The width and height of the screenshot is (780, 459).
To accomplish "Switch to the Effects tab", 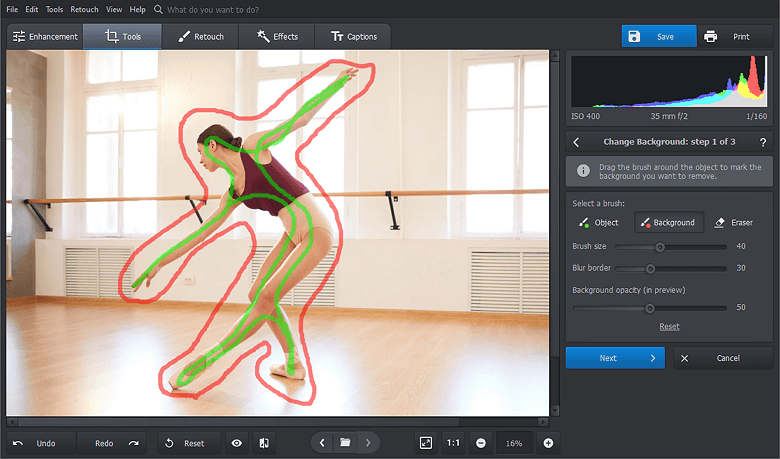I will [277, 36].
